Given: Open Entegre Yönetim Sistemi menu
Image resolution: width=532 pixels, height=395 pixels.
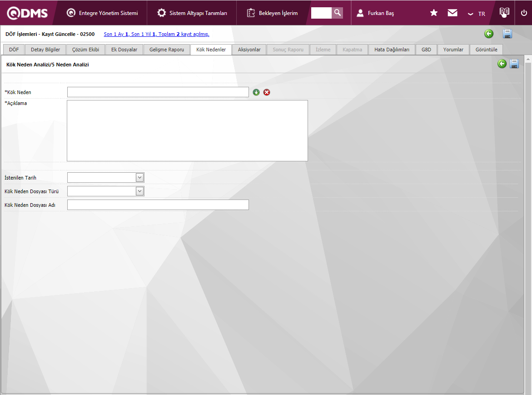Looking at the screenshot, I should (102, 13).
